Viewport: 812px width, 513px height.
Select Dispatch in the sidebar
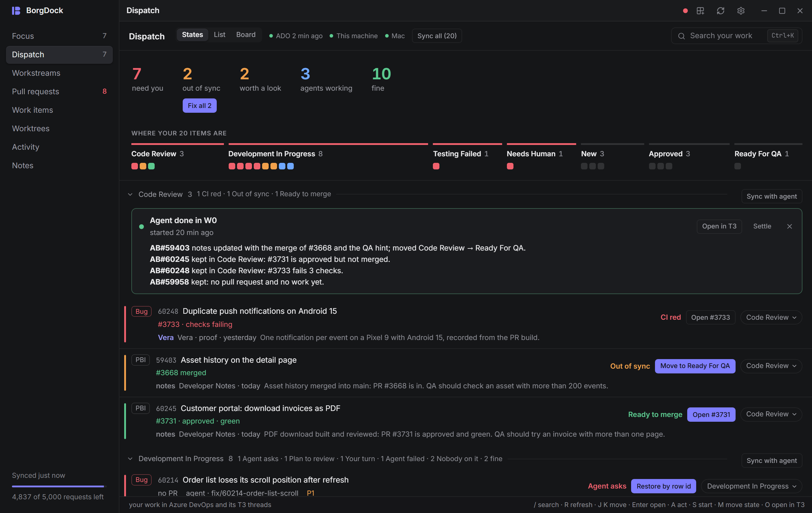coord(59,55)
